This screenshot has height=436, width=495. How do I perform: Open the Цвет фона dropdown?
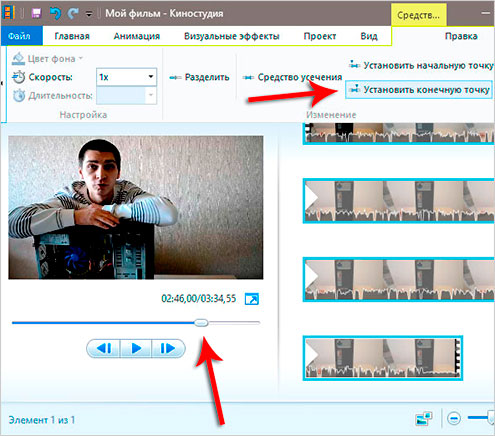point(47,59)
